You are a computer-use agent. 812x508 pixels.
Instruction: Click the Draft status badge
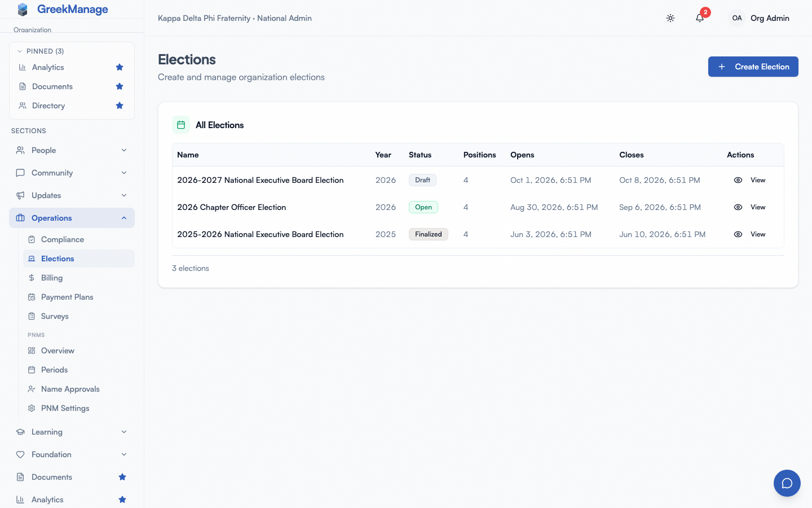(422, 180)
